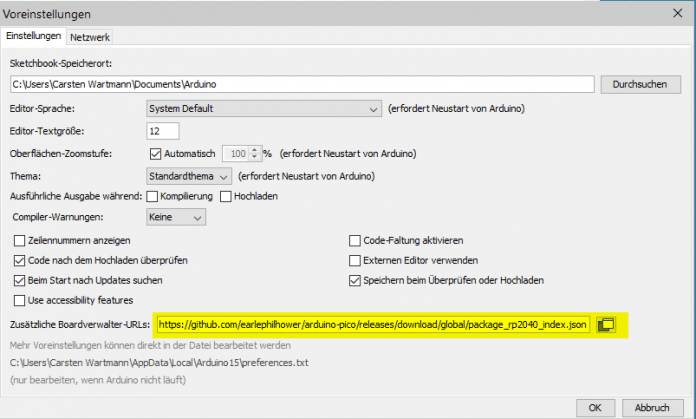
Task: Click the Durchsuchen button
Action: coord(637,84)
